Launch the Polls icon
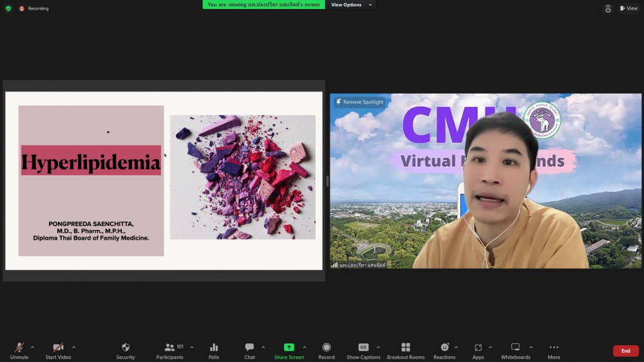The width and height of the screenshot is (644, 362). point(214,348)
